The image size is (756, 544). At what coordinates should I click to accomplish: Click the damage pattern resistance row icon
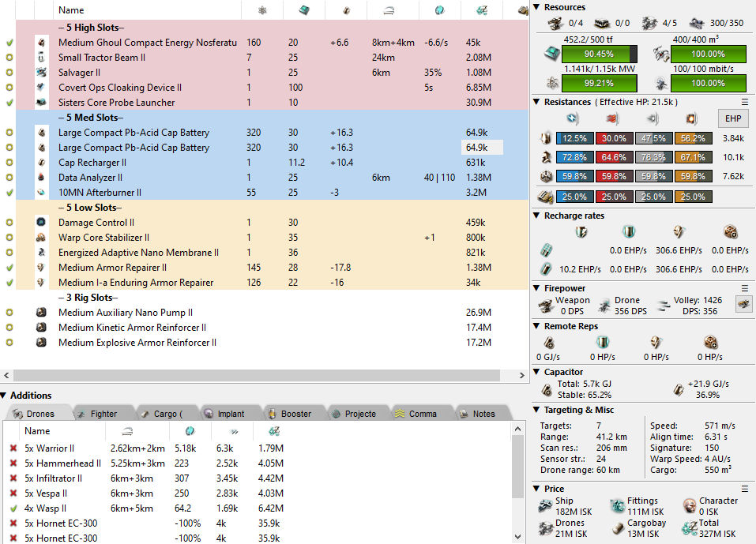point(545,197)
